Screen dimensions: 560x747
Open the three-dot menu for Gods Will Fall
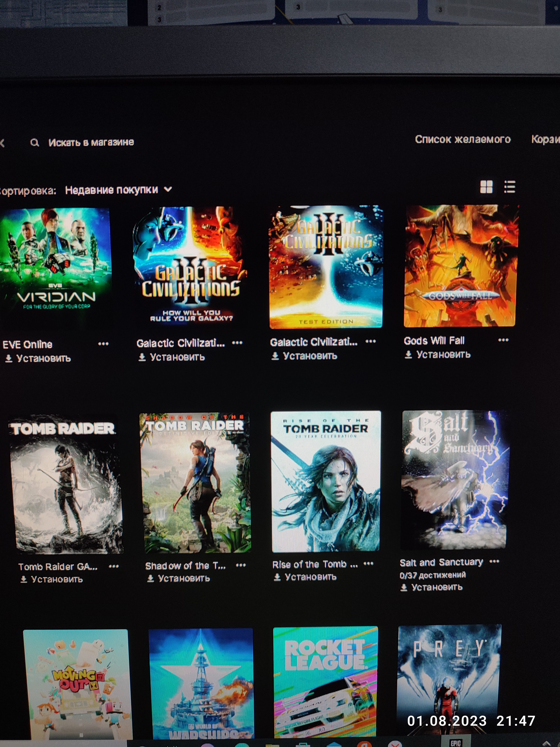point(503,340)
